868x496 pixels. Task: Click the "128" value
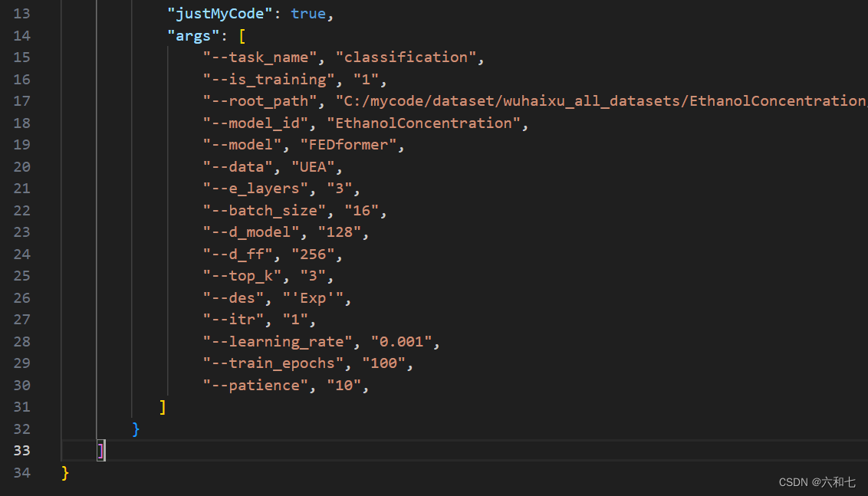[x=340, y=232]
